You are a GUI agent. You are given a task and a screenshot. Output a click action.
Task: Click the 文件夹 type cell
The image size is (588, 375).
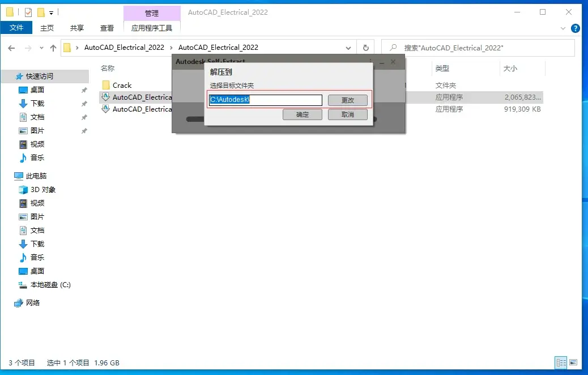[x=445, y=86]
